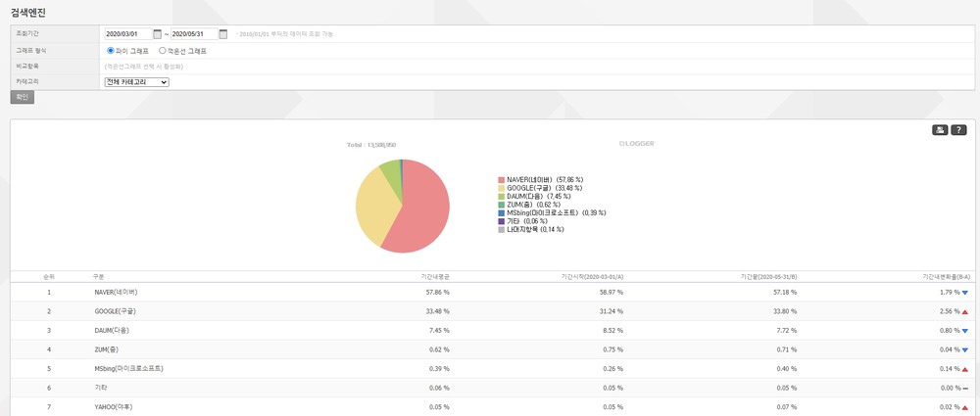Click the 2020/03/01 start date field
Screen dimensions: 980x416
pos(127,34)
